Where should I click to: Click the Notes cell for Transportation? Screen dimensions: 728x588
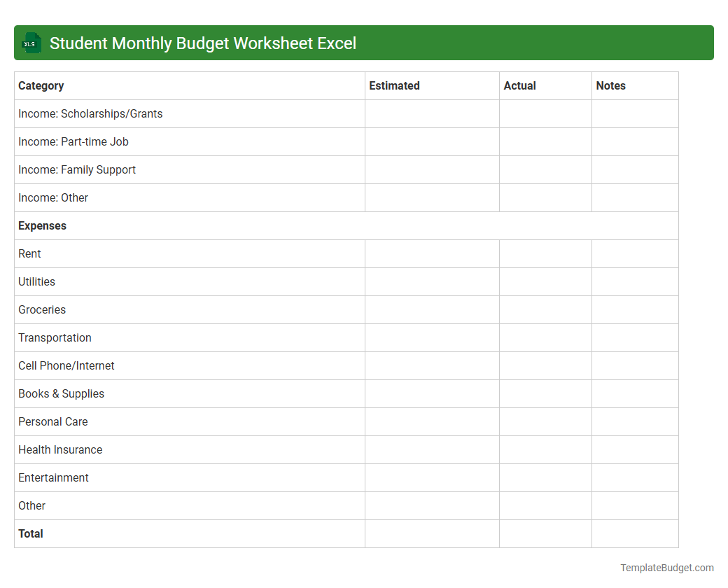pyautogui.click(x=634, y=337)
